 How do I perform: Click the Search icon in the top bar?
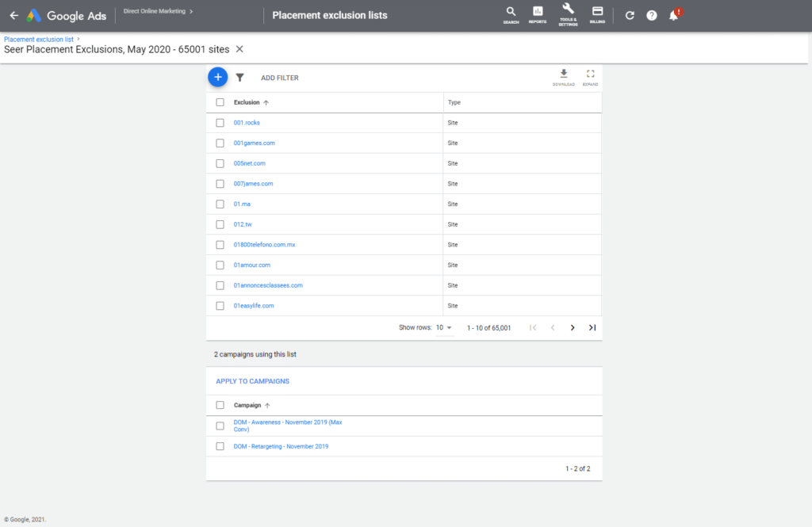point(510,14)
